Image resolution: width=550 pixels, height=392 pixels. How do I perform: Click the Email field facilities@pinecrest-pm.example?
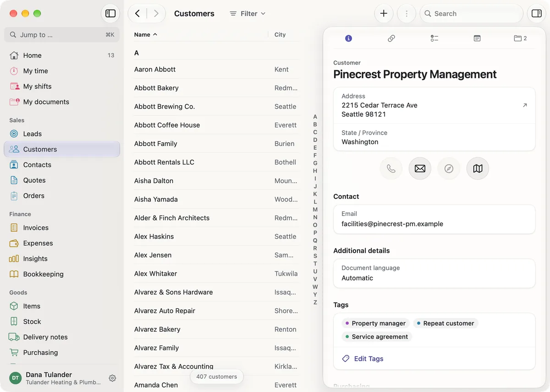click(x=434, y=219)
